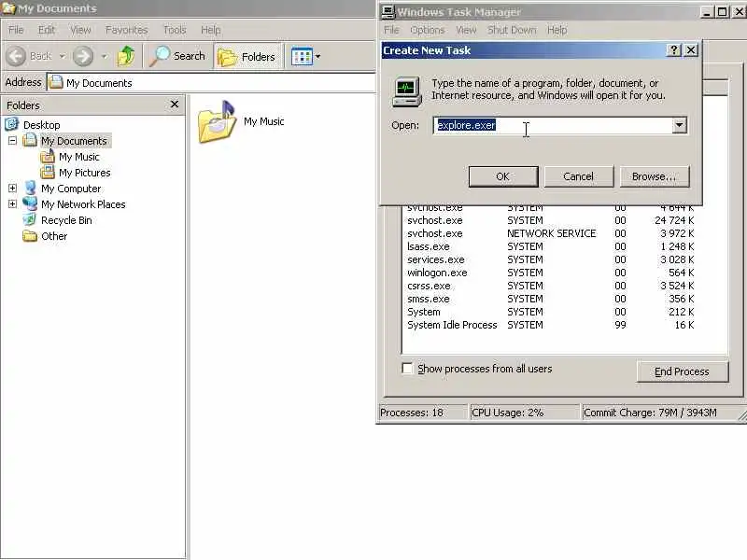The image size is (747, 560).
Task: Click the 24 724 K memory usage cell
Action: point(674,220)
